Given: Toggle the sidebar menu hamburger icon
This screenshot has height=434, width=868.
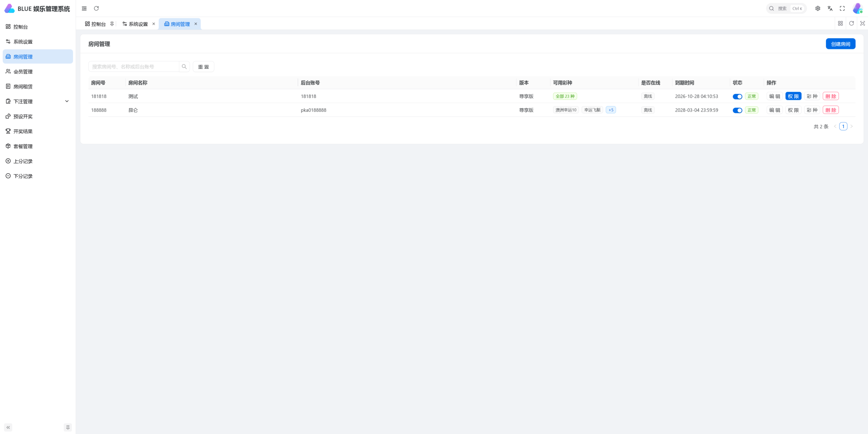Looking at the screenshot, I should pos(84,8).
